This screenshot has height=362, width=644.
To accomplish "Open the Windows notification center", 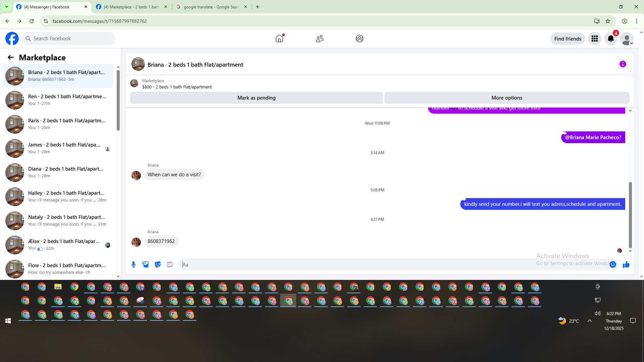I will (x=633, y=321).
